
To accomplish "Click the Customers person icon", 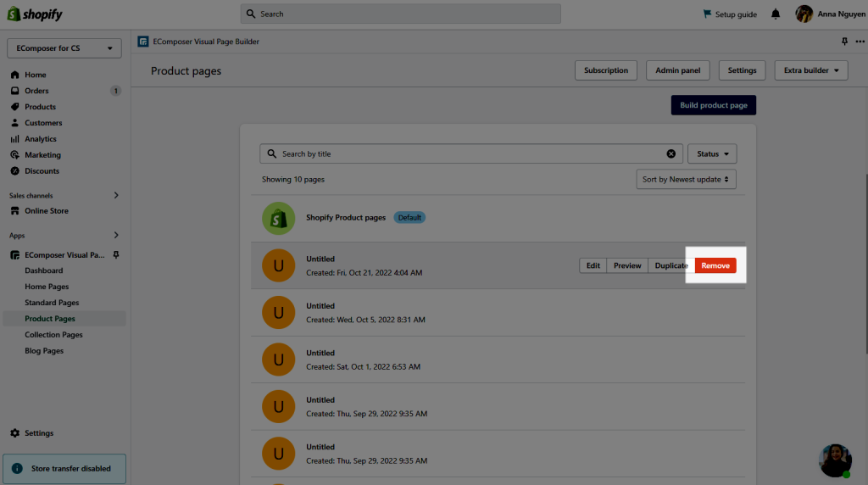I will tap(15, 123).
